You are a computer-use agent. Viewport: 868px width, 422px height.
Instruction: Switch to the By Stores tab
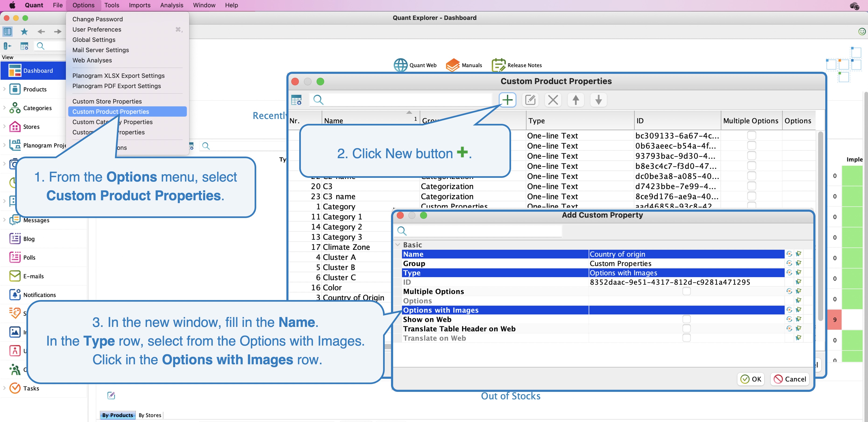click(149, 415)
